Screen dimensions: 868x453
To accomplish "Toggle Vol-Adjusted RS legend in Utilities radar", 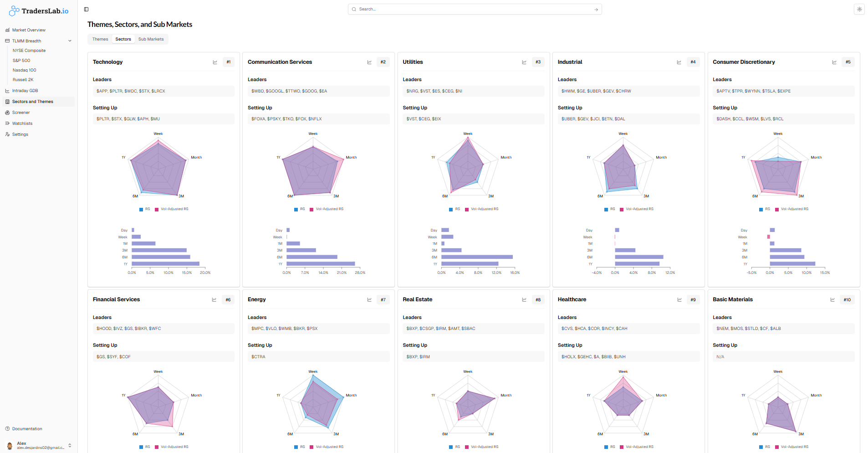I will pyautogui.click(x=482, y=209).
